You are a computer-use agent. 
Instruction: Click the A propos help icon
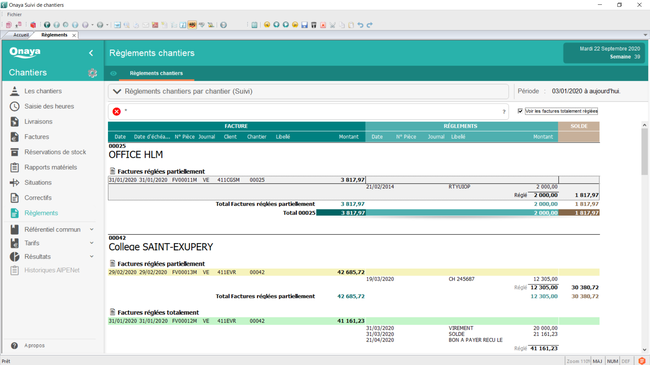tap(15, 346)
